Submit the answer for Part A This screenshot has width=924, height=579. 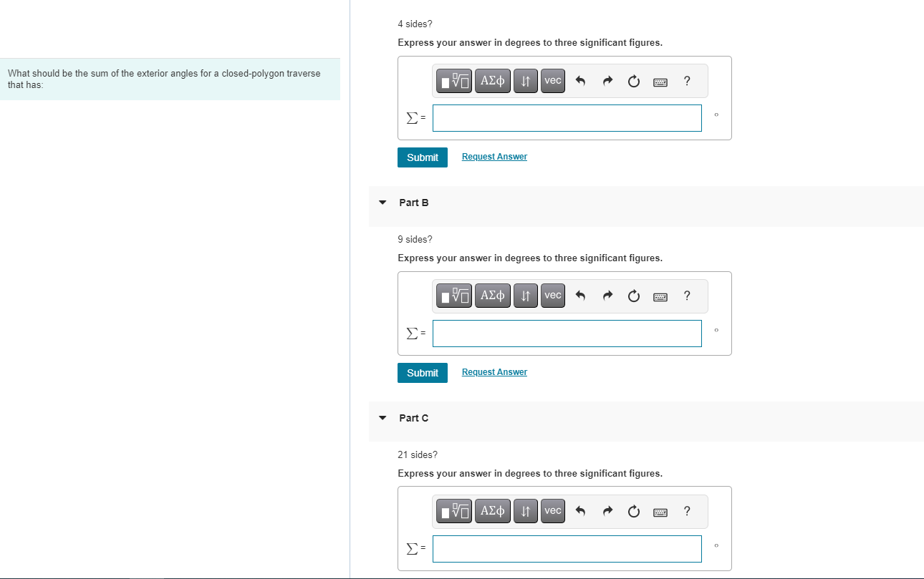[x=422, y=157]
